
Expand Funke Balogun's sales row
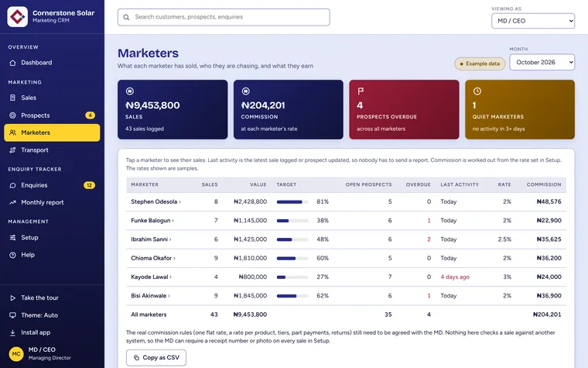152,221
